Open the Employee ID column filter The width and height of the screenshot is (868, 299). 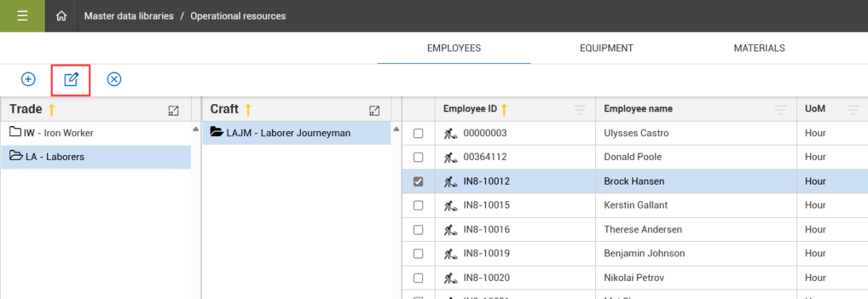[x=579, y=110]
